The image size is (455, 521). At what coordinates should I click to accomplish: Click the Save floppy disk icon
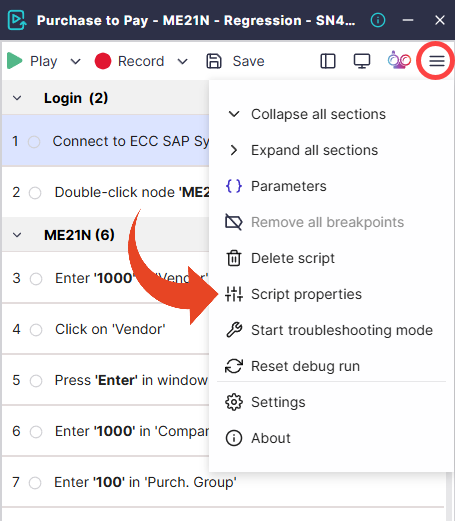tap(214, 61)
